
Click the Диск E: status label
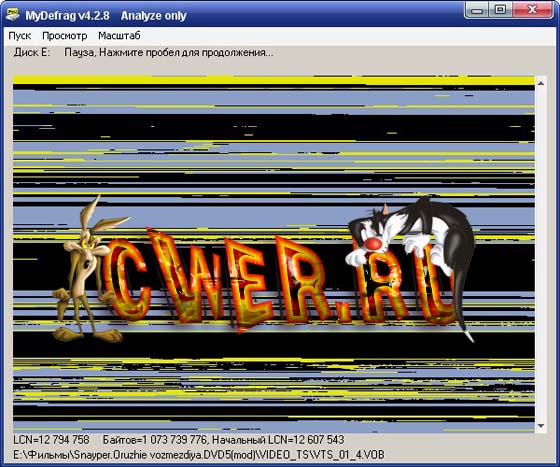(32, 52)
